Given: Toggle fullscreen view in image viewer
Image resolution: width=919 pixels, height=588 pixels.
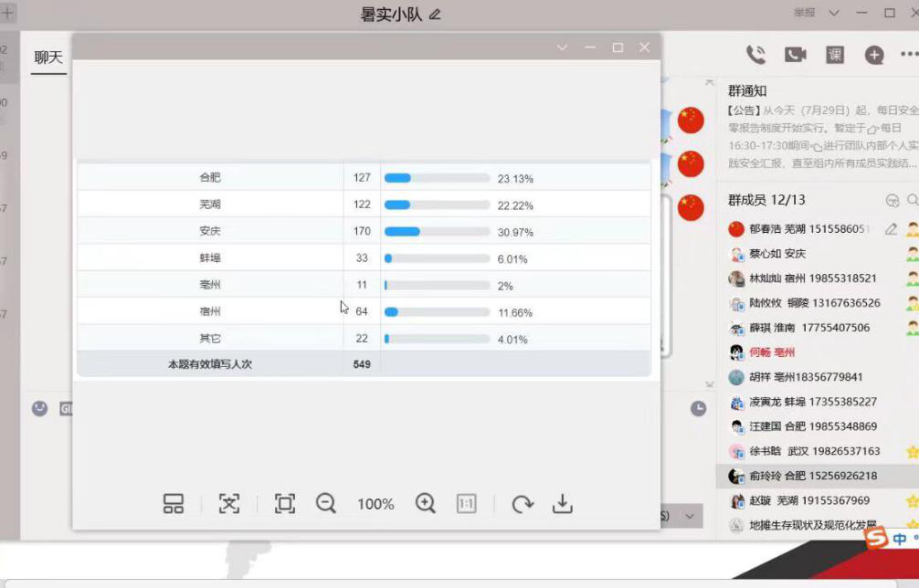Looking at the screenshot, I should point(284,503).
